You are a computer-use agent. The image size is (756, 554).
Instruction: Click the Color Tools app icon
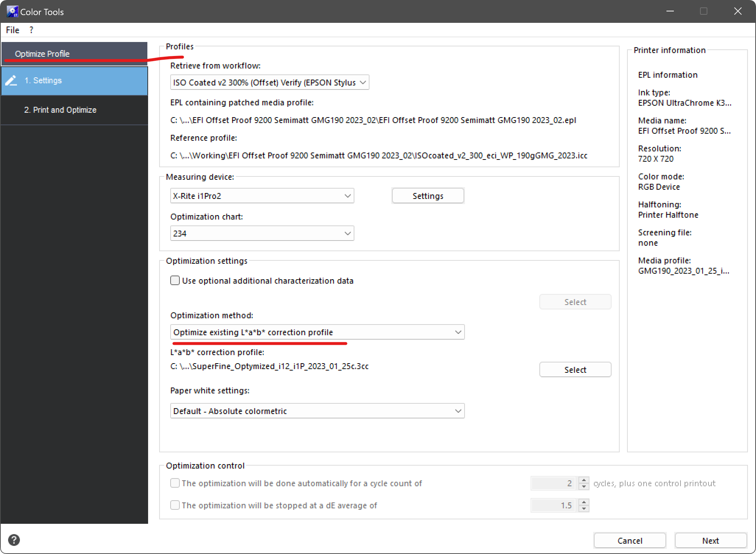coord(12,11)
